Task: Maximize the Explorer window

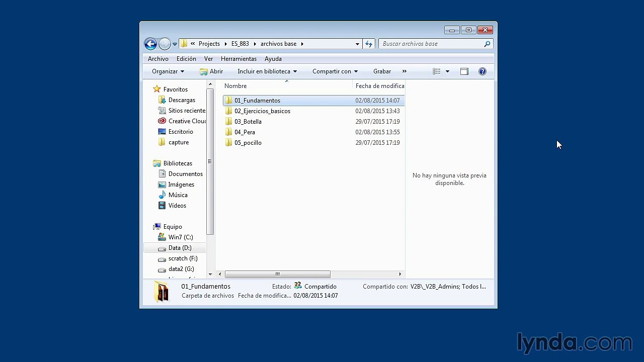Action: 468,30
